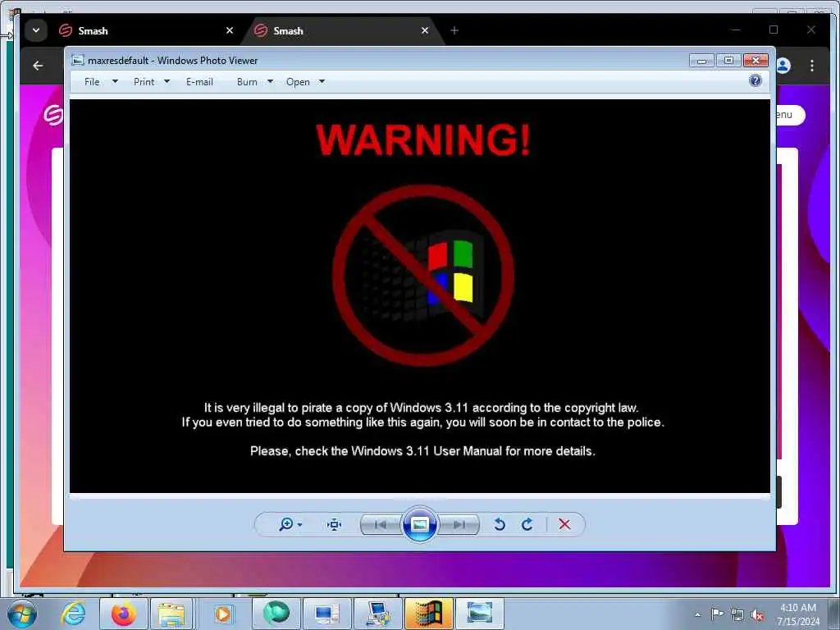840x630 pixels.
Task: Show hidden system tray icons
Action: (x=697, y=614)
